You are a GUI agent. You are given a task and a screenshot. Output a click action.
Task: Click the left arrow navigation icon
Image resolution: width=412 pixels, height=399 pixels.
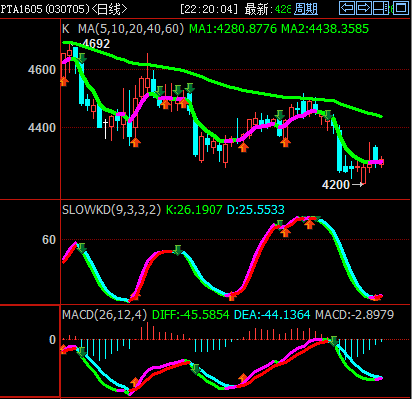(347, 8)
